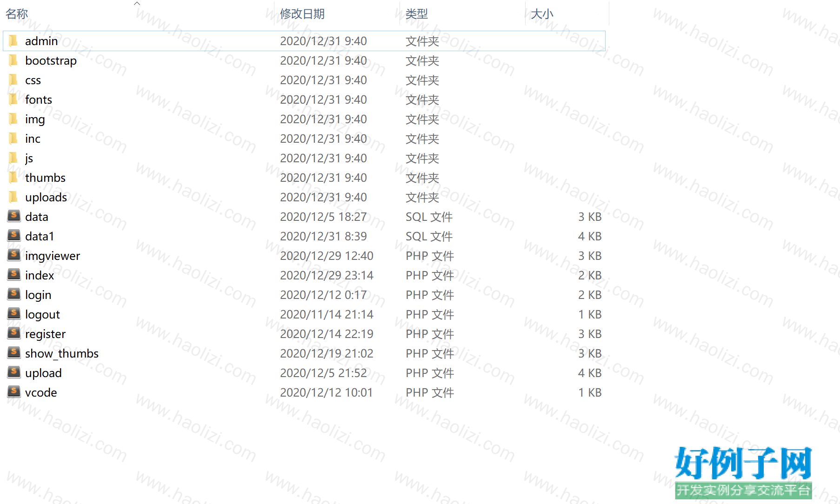Select the file name inc
This screenshot has height=504, width=840.
pyautogui.click(x=33, y=139)
